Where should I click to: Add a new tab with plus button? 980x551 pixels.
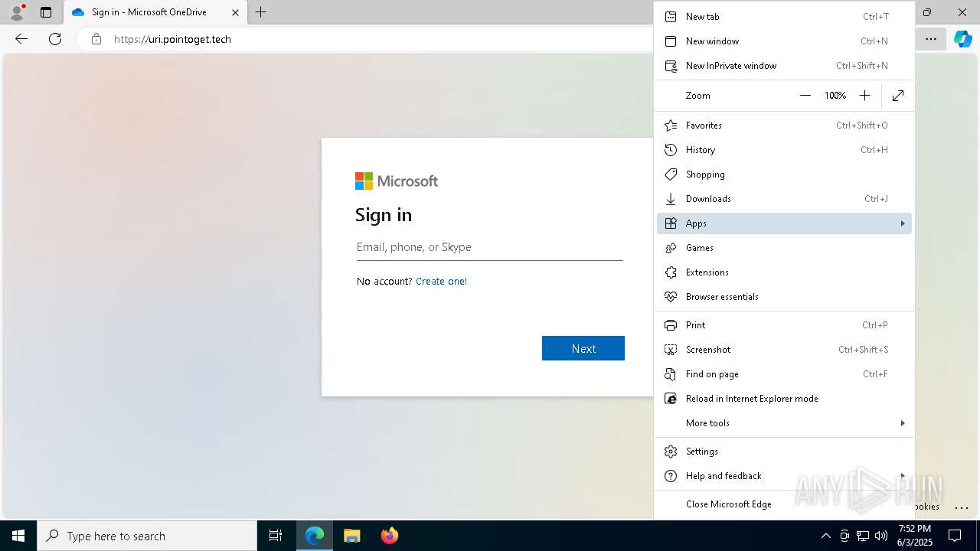pos(261,12)
